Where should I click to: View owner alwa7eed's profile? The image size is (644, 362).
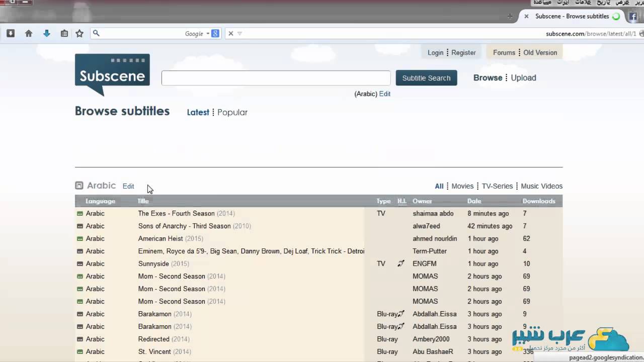[x=426, y=226]
